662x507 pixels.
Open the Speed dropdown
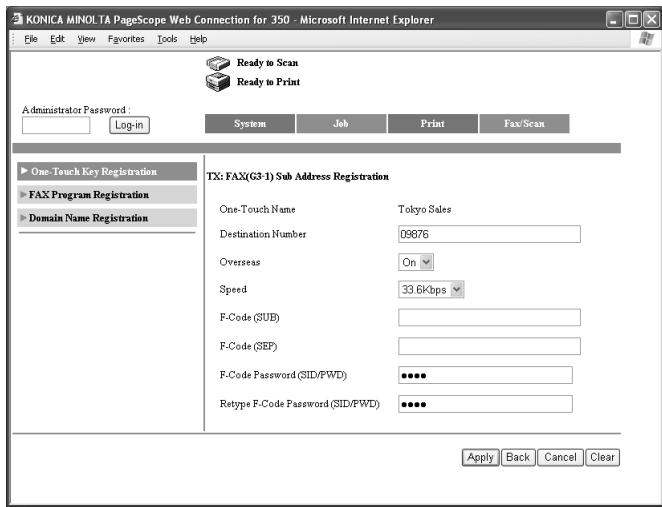click(431, 290)
